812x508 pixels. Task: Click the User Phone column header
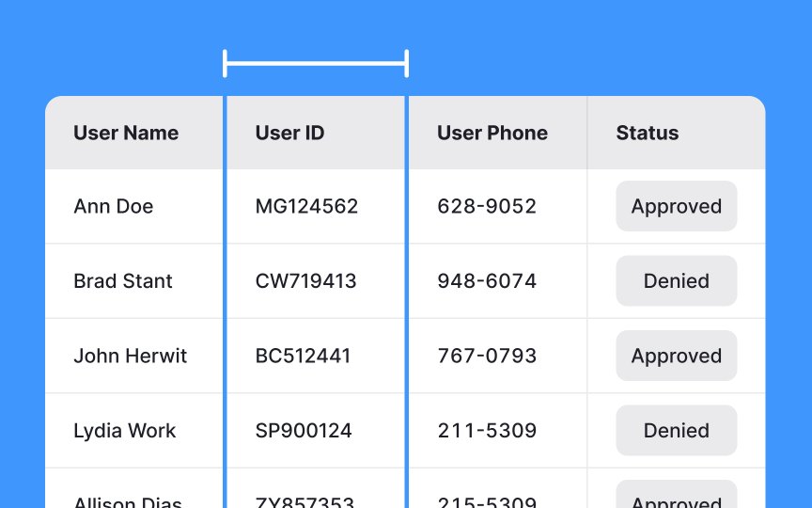pos(492,134)
